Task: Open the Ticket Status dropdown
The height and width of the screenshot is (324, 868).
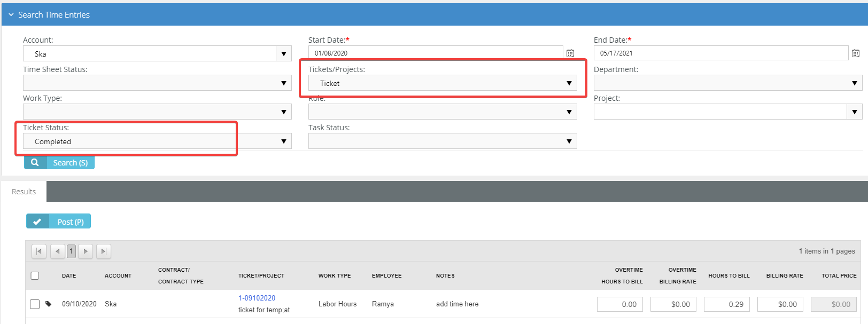Action: [x=283, y=141]
